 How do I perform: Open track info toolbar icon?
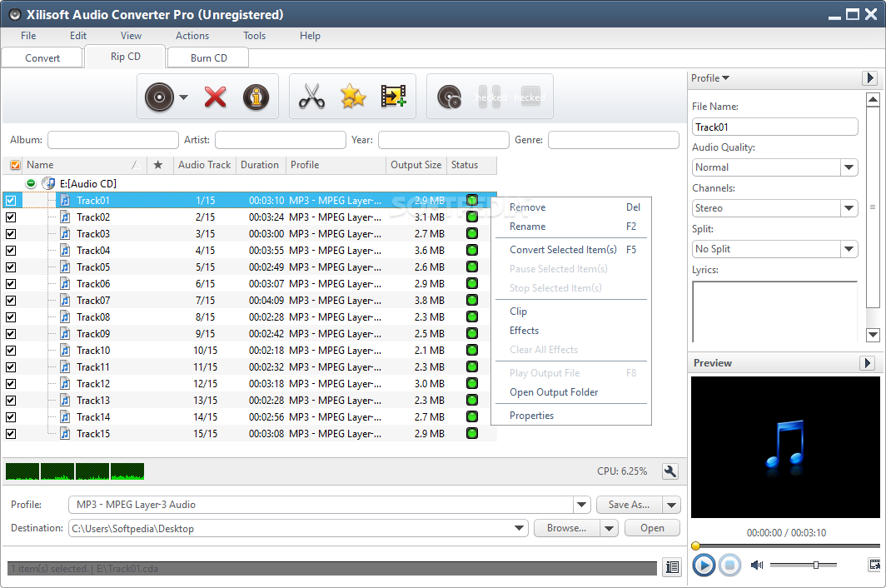pos(256,97)
